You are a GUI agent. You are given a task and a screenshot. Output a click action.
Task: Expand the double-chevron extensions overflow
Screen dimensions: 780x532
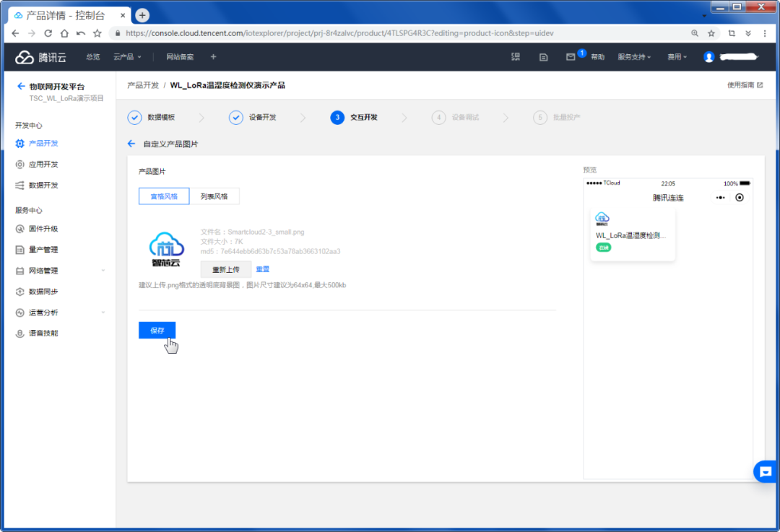pyautogui.click(x=748, y=33)
